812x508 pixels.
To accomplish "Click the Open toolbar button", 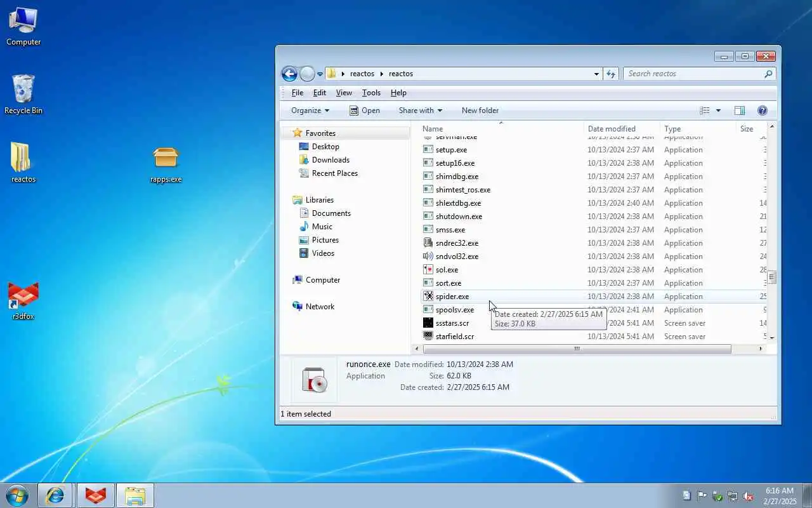I will click(x=364, y=110).
